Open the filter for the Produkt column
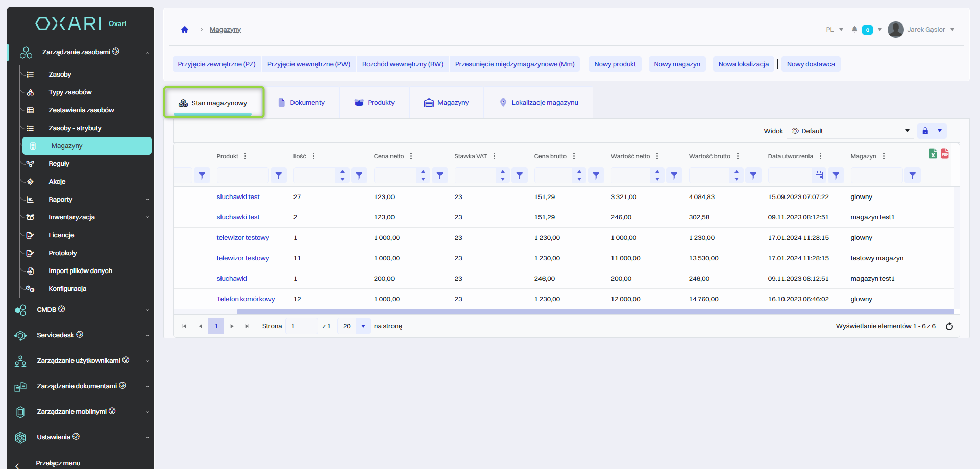This screenshot has height=469, width=980. [x=279, y=176]
